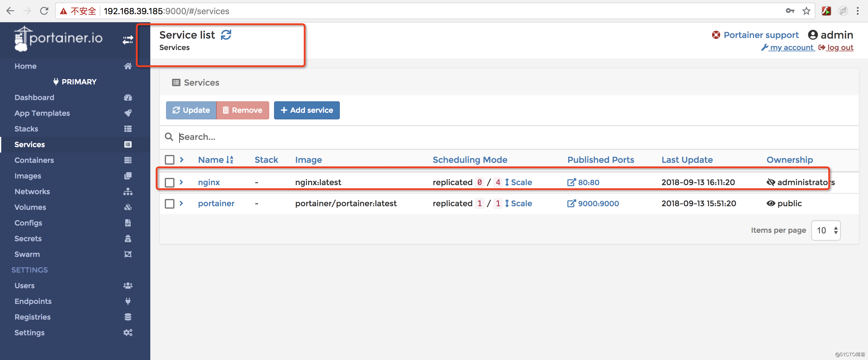Click the Registries database icon
The image size is (868, 360).
point(128,317)
